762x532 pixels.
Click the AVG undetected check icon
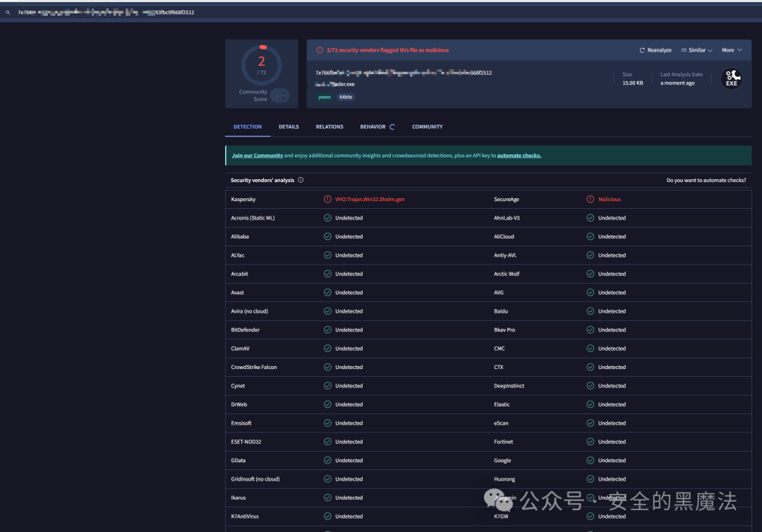point(590,293)
